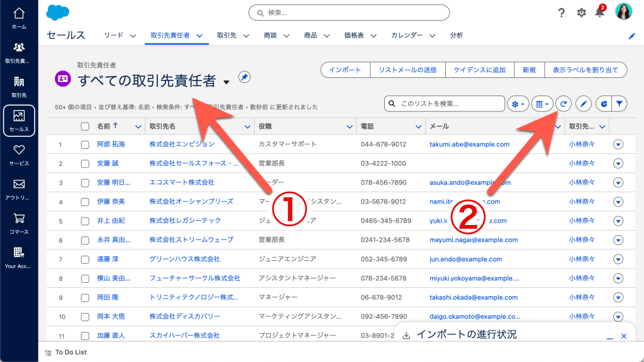Open row actions for 遠藤 淳
The height and width of the screenshot is (362, 644).
[x=618, y=260]
